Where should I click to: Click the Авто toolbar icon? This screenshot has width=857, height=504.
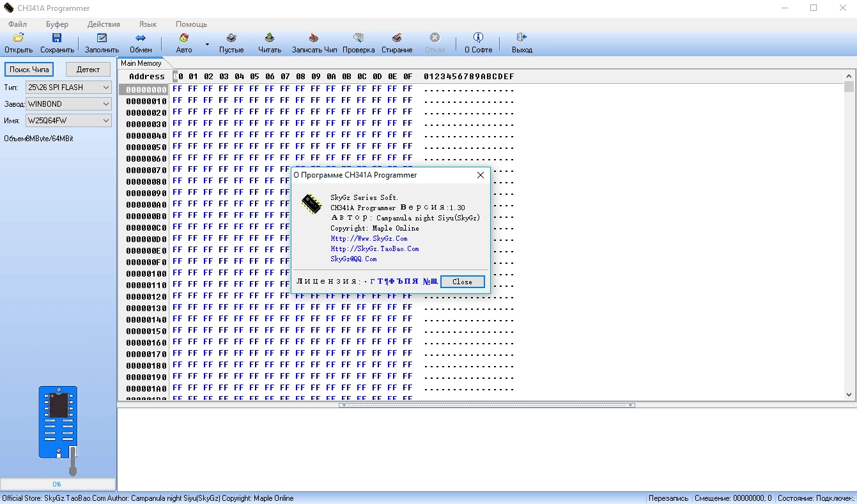pos(184,38)
